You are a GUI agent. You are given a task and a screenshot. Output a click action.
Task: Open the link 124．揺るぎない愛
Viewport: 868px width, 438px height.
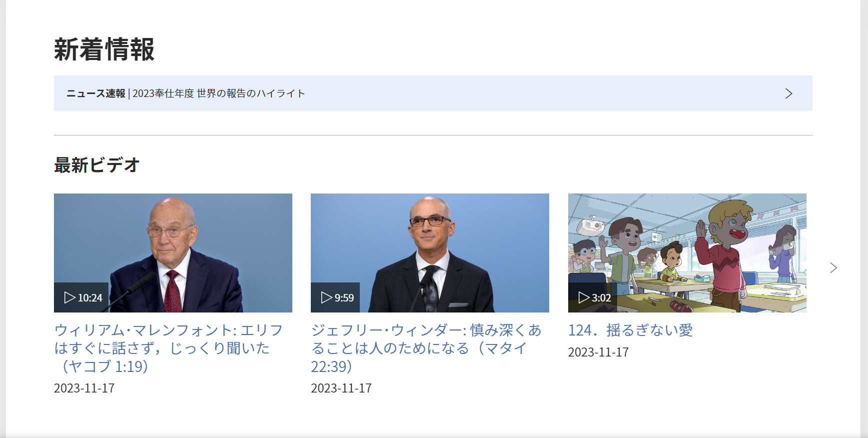point(630,330)
